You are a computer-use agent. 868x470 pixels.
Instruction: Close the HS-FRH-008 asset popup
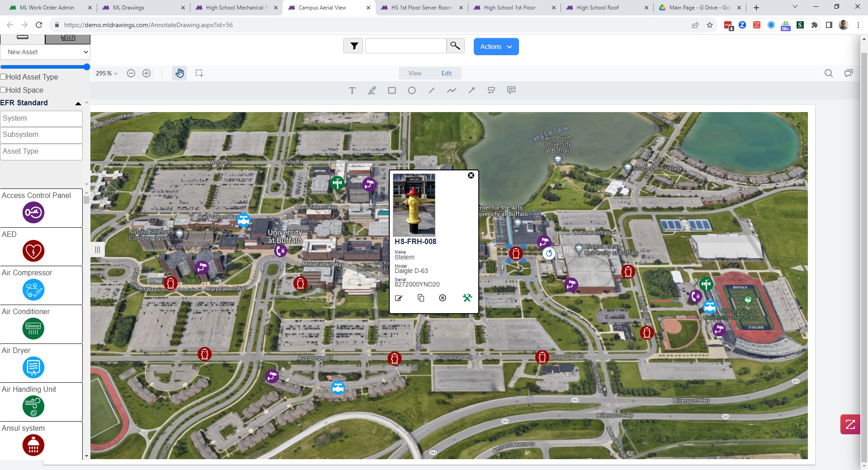pyautogui.click(x=471, y=175)
